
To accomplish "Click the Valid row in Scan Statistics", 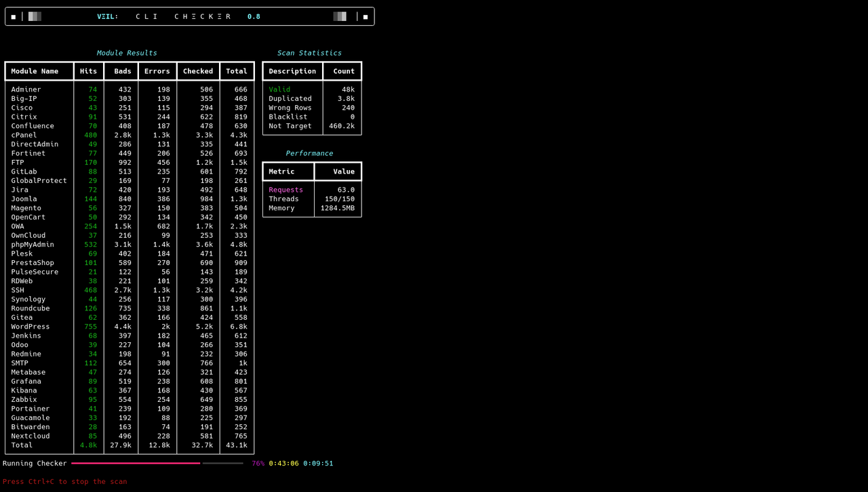I will 312,89.
